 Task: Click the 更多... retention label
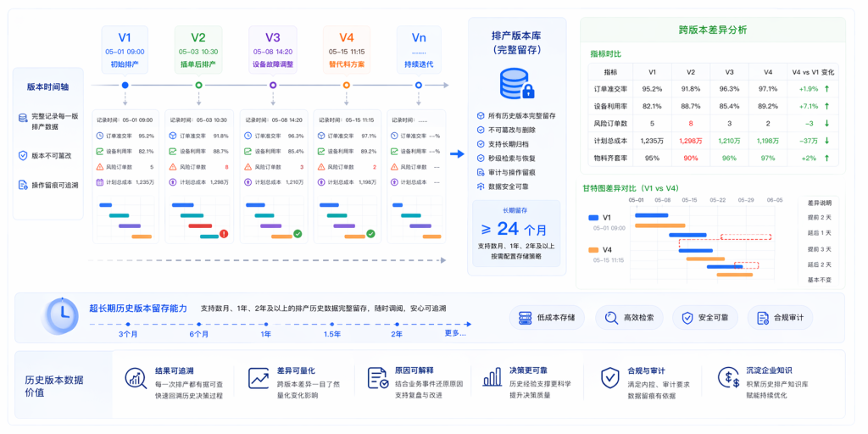(455, 334)
